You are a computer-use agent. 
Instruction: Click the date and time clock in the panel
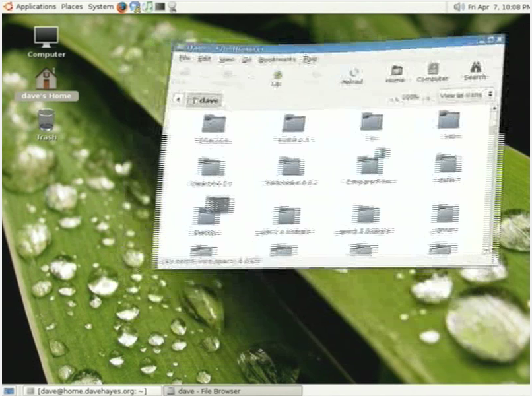[498, 7]
